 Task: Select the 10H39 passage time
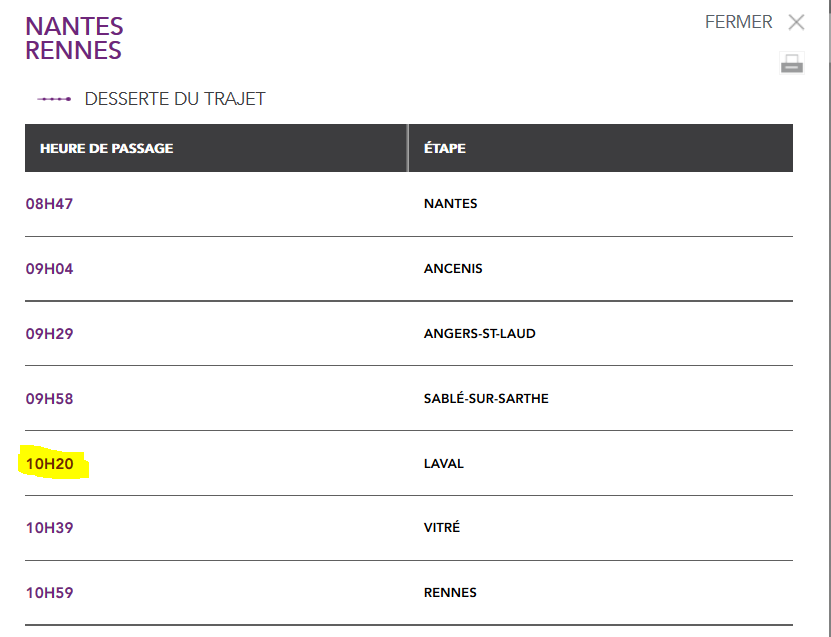[49, 528]
